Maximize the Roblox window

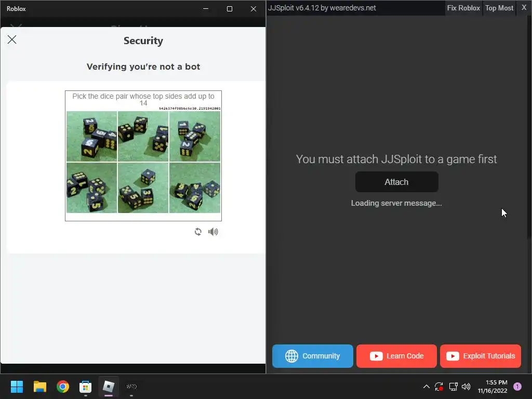tap(230, 9)
